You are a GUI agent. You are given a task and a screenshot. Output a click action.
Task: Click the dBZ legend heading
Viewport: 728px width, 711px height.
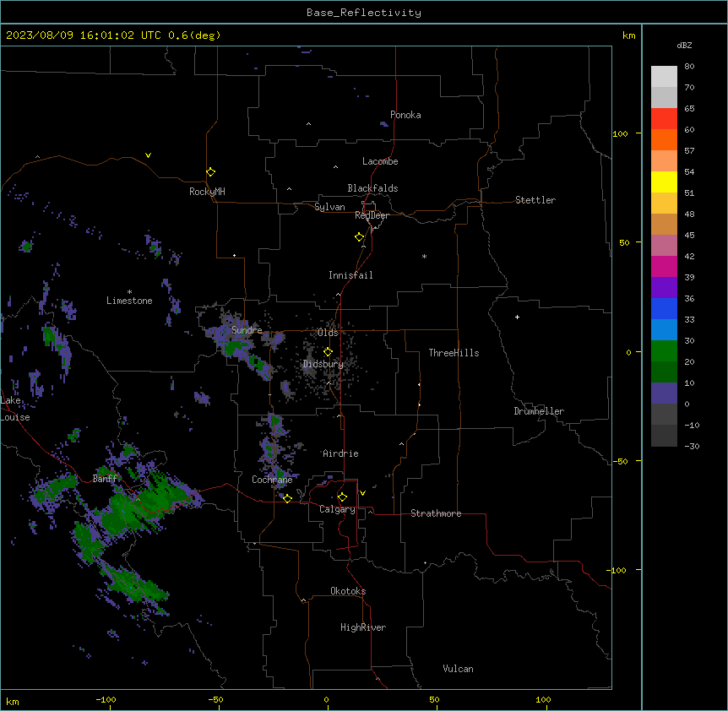point(684,45)
